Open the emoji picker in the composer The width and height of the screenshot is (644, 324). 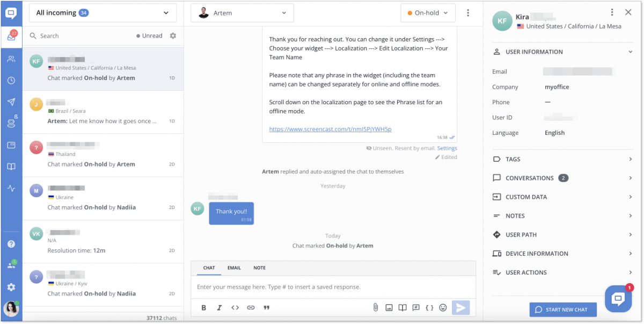443,307
